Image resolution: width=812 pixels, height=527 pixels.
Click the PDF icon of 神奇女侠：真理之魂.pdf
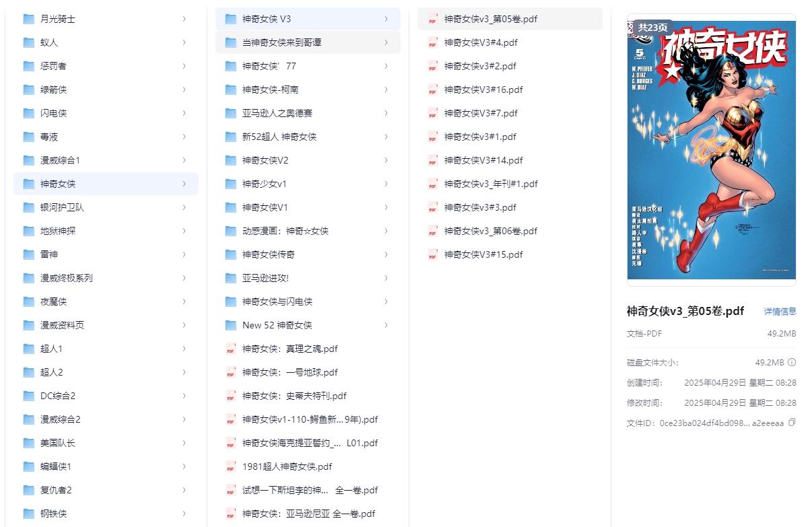(230, 349)
